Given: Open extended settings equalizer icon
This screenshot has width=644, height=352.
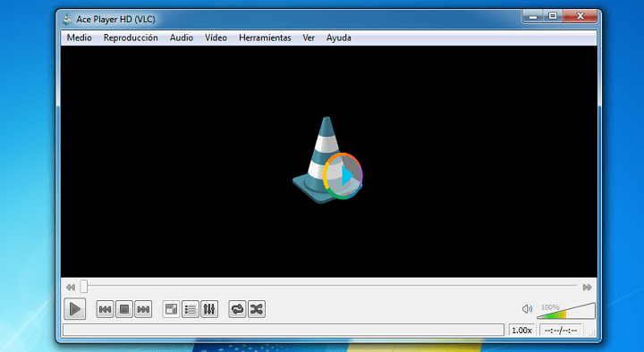Looking at the screenshot, I should [x=209, y=309].
